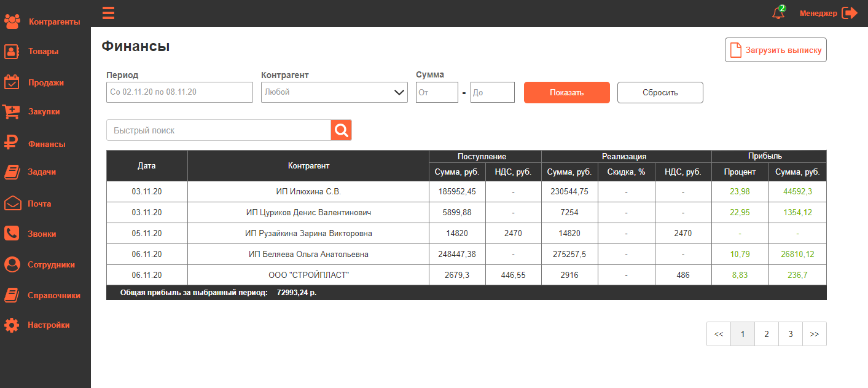Click the Финансы ruble sign icon
The image size is (868, 388).
tap(12, 143)
